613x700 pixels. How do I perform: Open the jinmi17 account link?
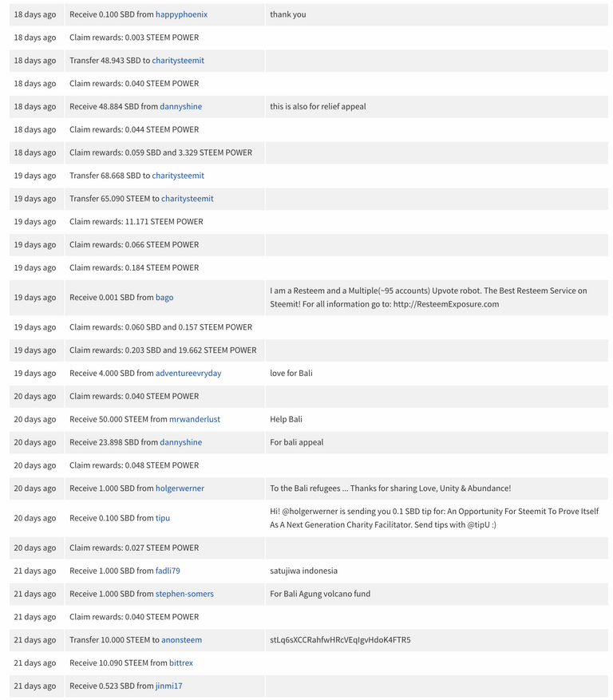pyautogui.click(x=168, y=686)
